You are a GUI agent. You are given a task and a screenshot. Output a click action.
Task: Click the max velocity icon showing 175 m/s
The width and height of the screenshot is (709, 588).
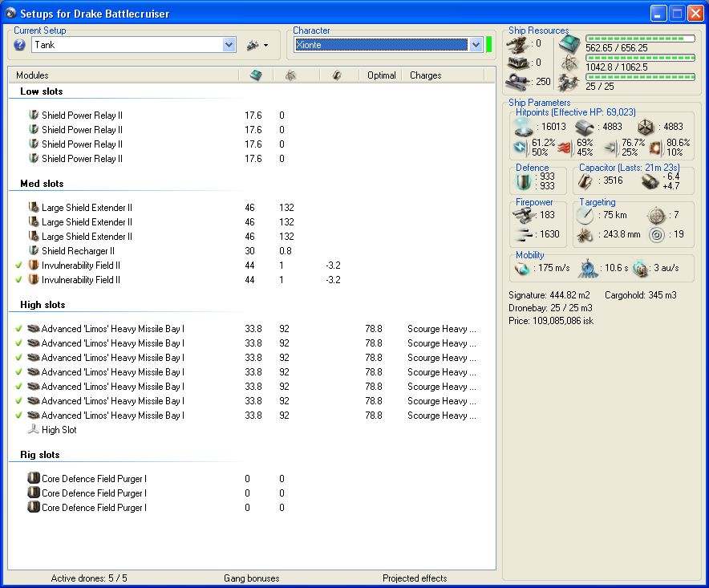click(x=522, y=268)
